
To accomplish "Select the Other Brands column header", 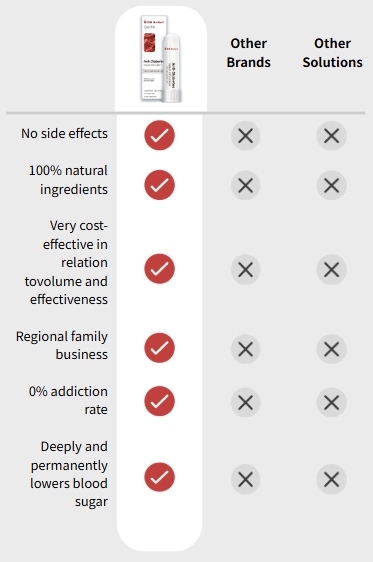I will pos(249,53).
